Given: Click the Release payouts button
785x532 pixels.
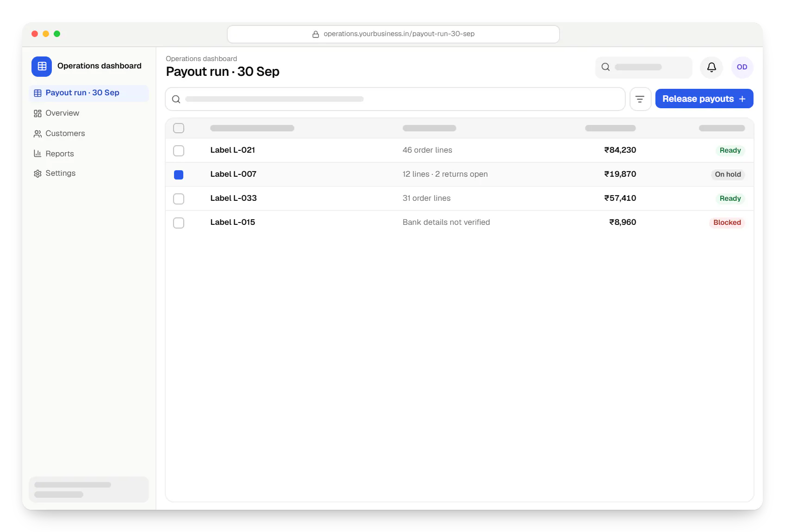Looking at the screenshot, I should click(704, 99).
